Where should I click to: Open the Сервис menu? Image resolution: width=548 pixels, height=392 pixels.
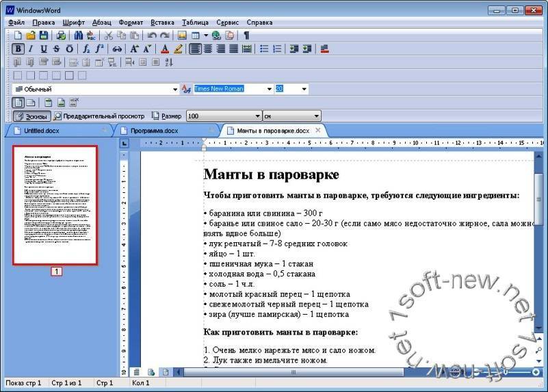coord(228,23)
